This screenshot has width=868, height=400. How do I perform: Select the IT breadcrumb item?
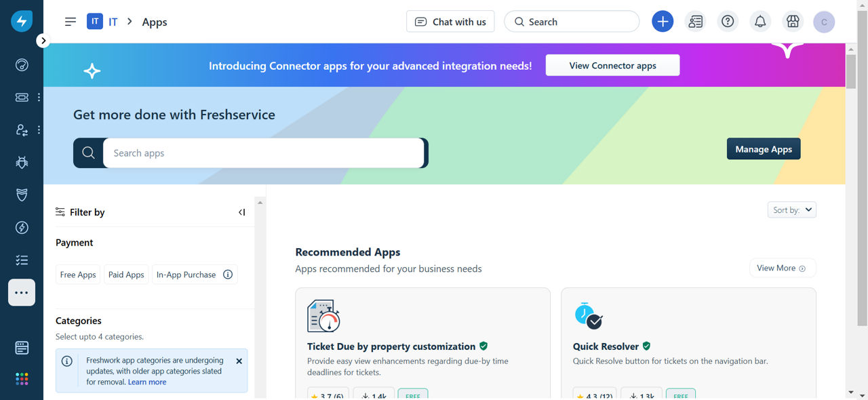(113, 22)
